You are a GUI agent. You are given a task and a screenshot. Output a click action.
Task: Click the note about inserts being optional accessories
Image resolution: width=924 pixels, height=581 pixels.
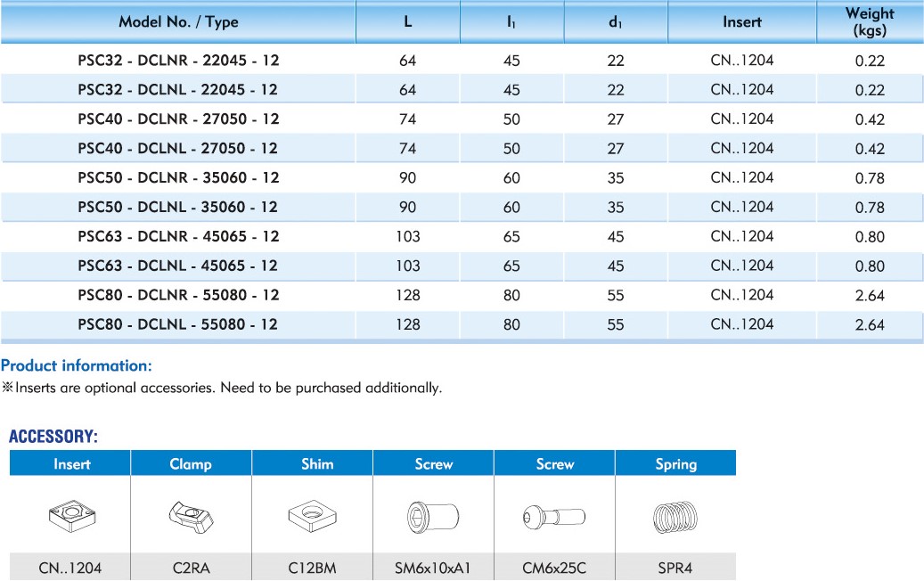point(222,388)
